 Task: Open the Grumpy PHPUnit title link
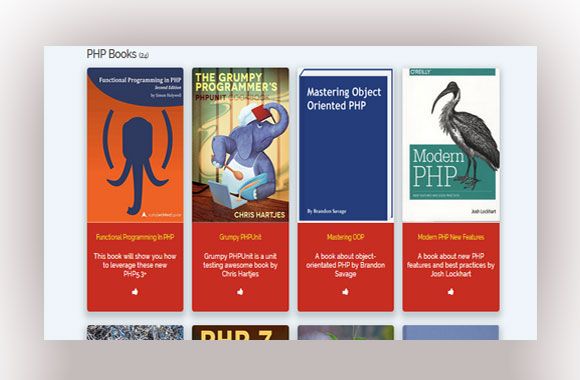[240, 237]
